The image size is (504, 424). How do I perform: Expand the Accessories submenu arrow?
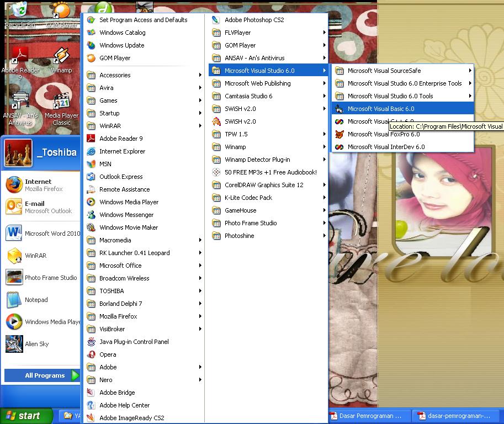point(200,75)
